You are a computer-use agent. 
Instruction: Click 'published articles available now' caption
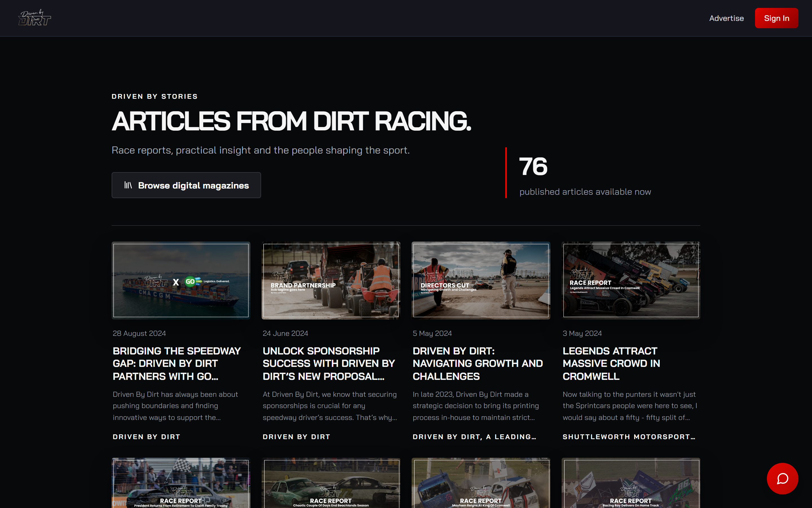pos(585,192)
